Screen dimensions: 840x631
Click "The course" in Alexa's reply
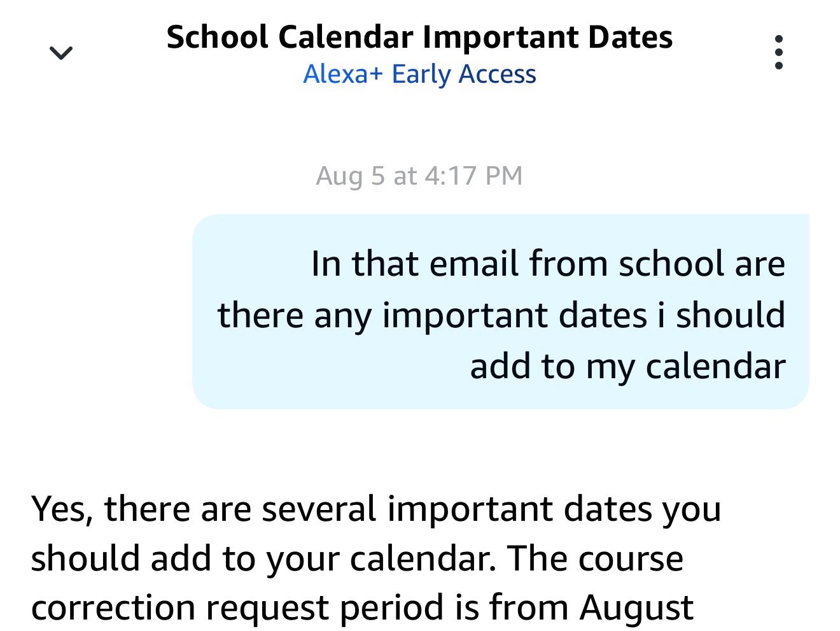[595, 558]
